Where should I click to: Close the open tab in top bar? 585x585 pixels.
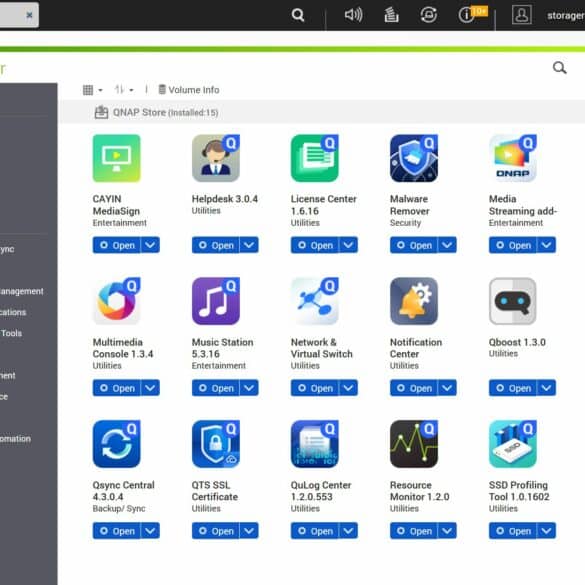[29, 15]
